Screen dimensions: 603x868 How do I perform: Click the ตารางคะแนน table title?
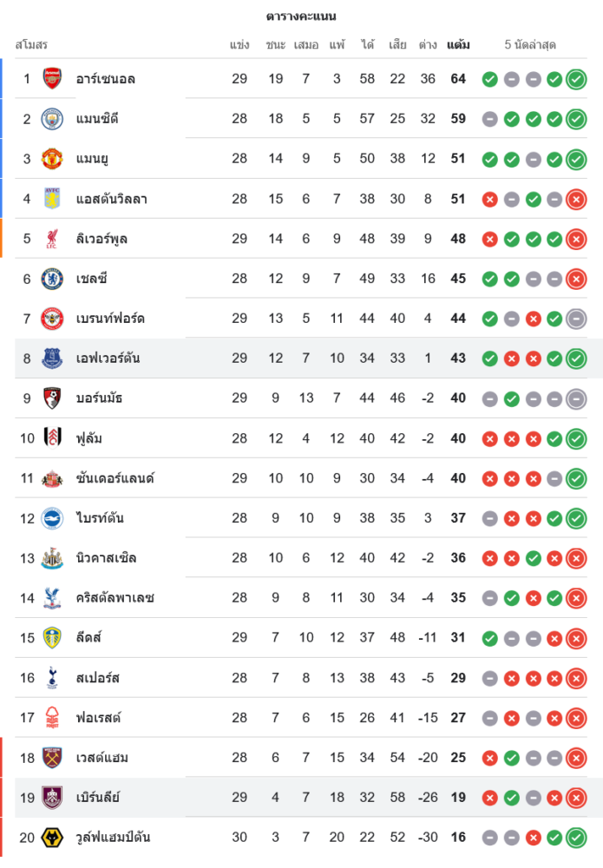tap(301, 16)
